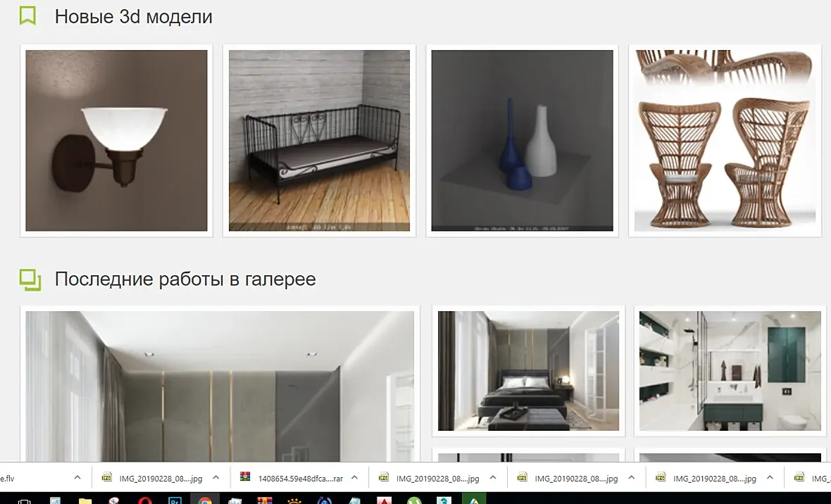This screenshot has height=504, width=831.
Task: Expand options for the .flv download
Action: point(77,477)
